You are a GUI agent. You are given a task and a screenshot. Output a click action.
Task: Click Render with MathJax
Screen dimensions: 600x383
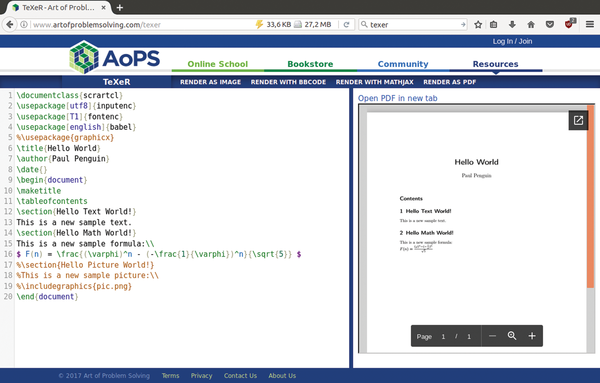(375, 82)
